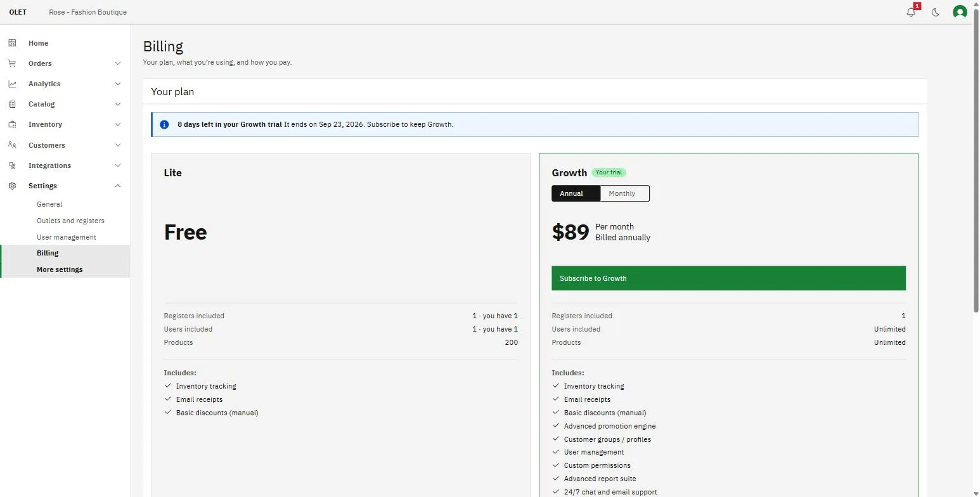Click Advanced promotion engine feature text
The width and height of the screenshot is (980, 497).
tap(610, 426)
